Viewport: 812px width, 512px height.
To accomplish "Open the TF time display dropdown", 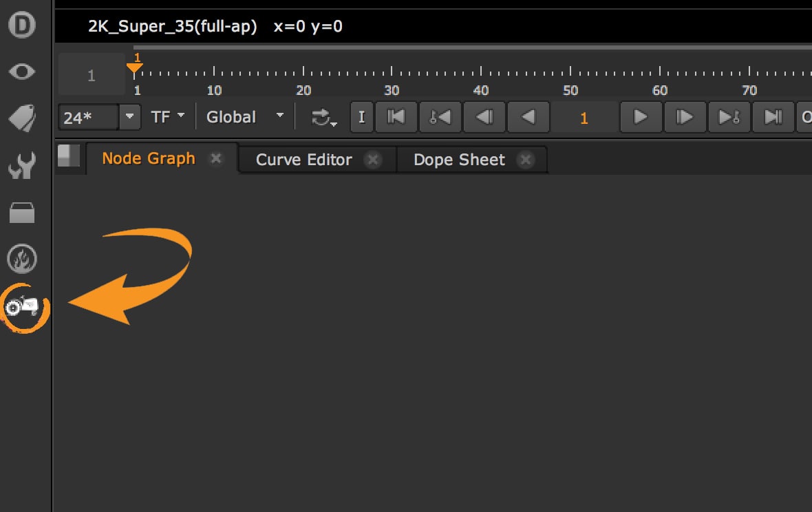I will (x=169, y=117).
